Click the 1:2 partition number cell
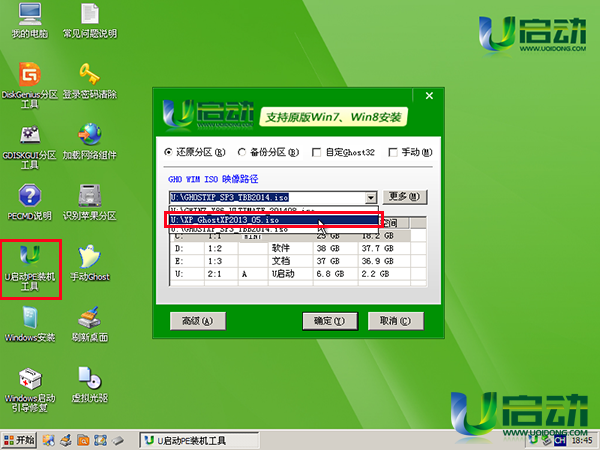Image resolution: width=600 pixels, height=450 pixels. point(215,248)
